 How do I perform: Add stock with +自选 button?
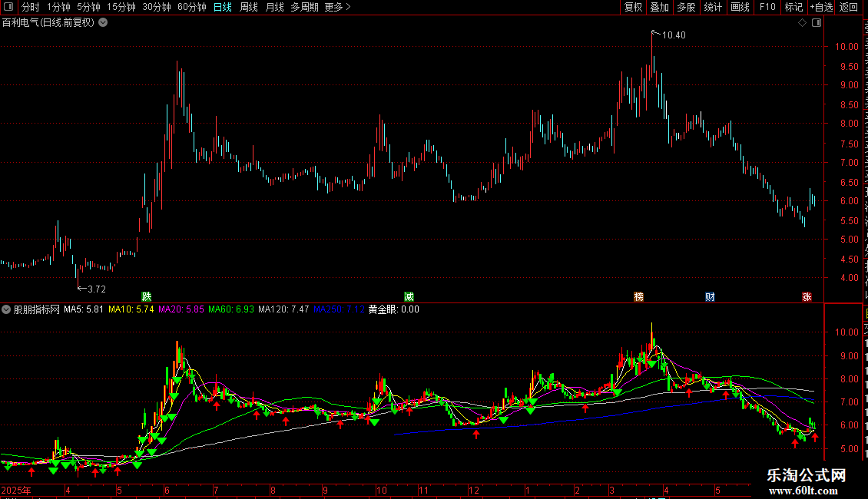pyautogui.click(x=821, y=7)
